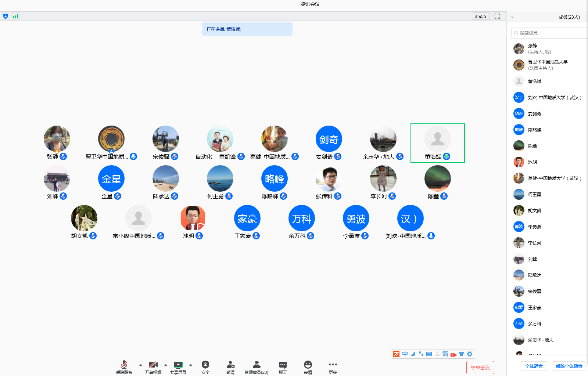588x376 pixels.
Task: Turn on camera with 开启视频
Action: click(153, 367)
